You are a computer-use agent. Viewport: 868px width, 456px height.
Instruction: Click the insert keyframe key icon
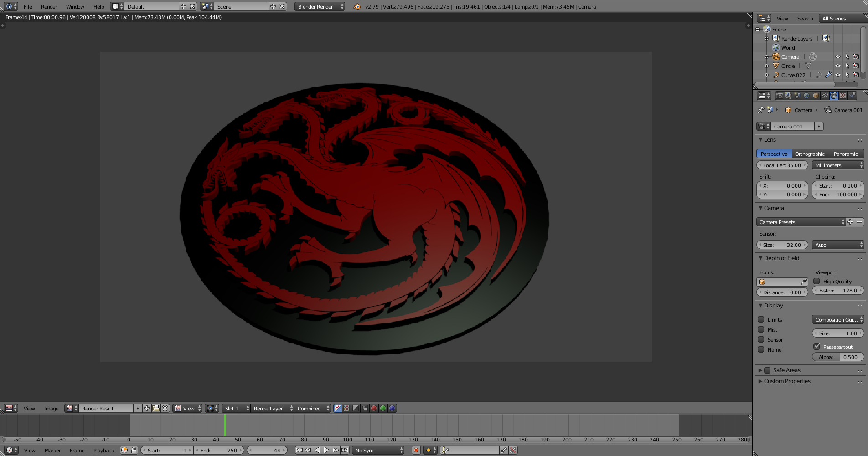point(504,450)
